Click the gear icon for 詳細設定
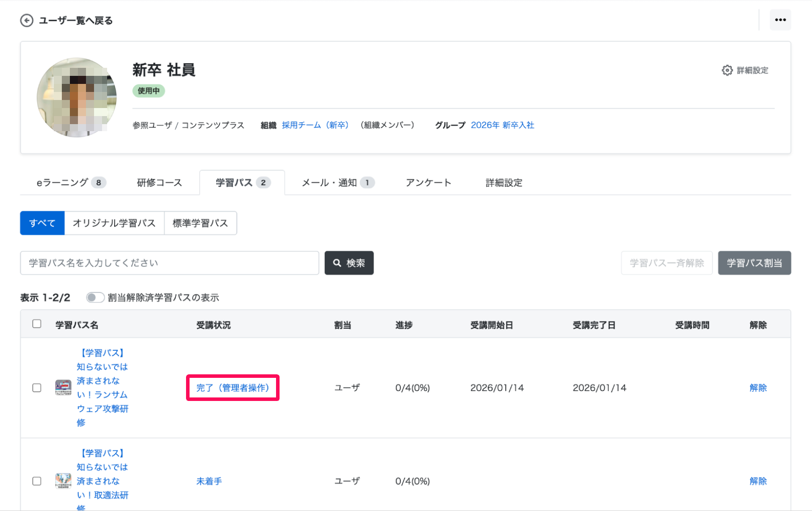The image size is (812, 511). (727, 70)
